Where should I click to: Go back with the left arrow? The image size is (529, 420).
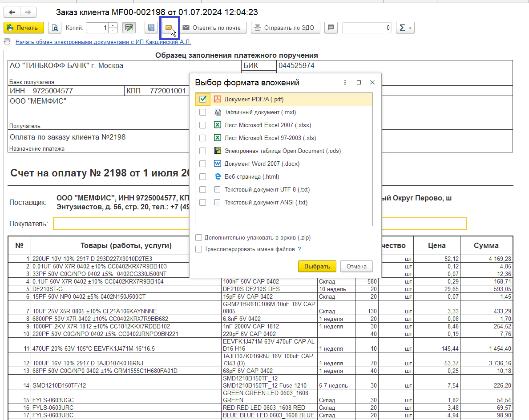(12, 12)
